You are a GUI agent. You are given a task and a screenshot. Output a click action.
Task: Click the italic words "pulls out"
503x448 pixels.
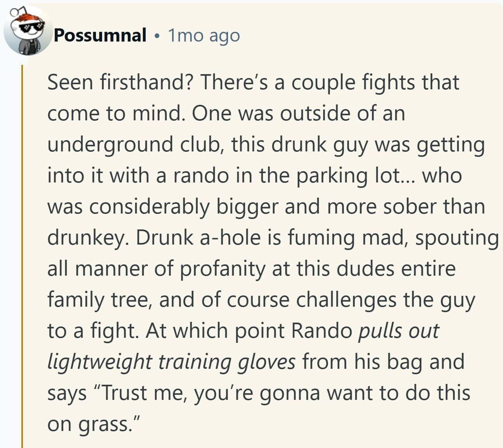tap(398, 331)
